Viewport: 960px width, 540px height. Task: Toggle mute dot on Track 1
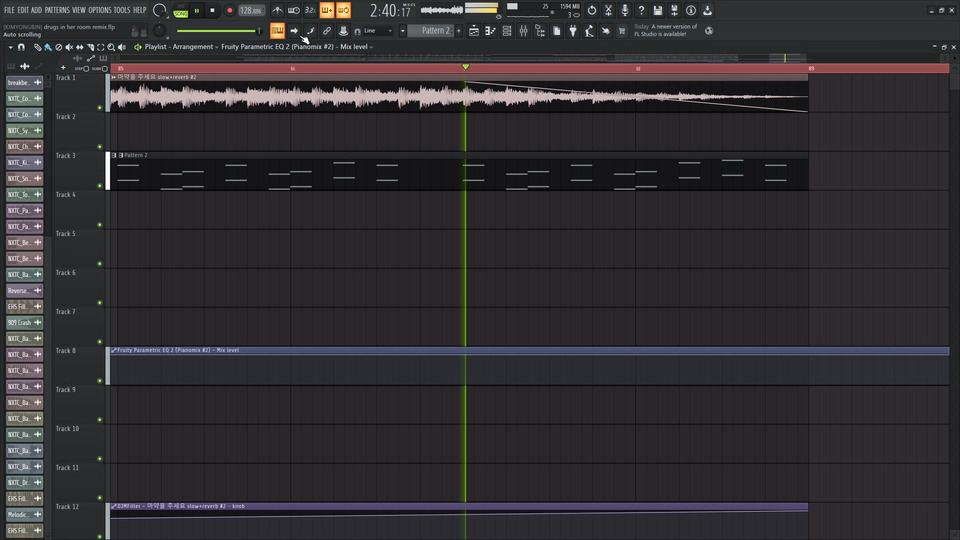click(x=100, y=108)
